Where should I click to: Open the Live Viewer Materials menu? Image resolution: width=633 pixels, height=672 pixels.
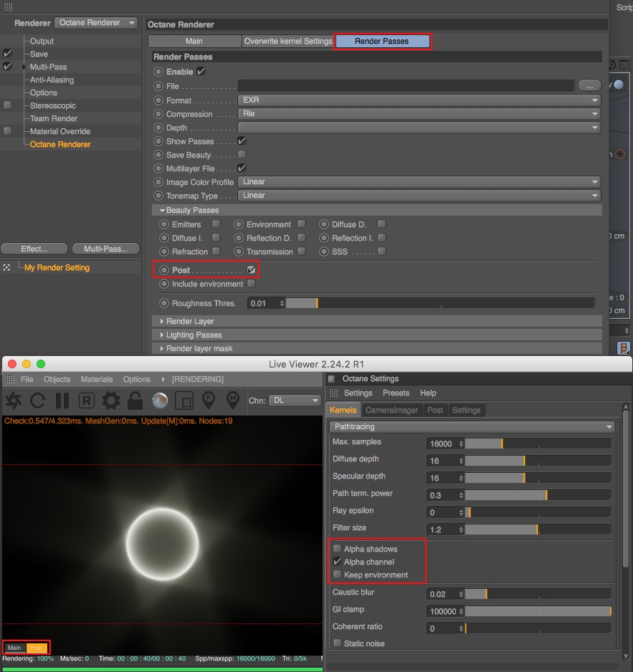tap(97, 379)
